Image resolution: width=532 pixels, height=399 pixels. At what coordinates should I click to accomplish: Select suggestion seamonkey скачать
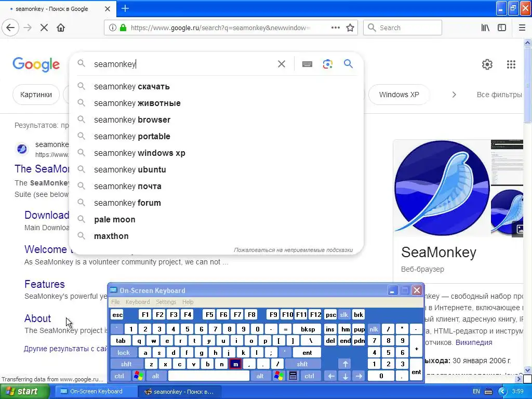pos(217,87)
